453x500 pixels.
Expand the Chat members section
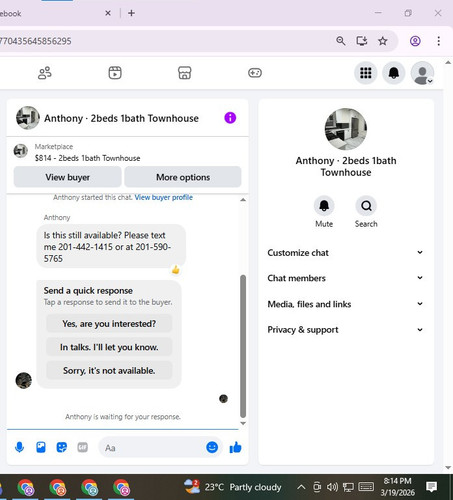tap(345, 278)
